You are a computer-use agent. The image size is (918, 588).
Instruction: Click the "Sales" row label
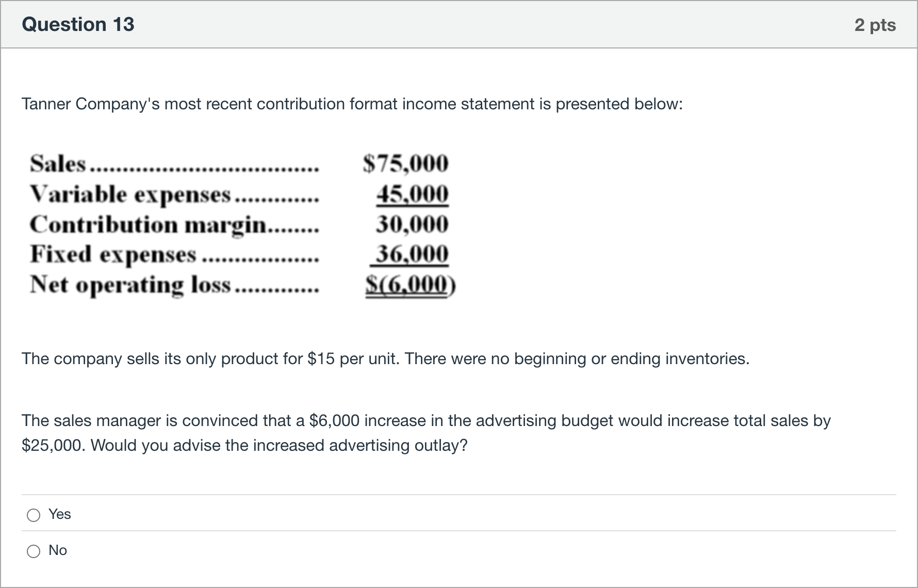tap(58, 164)
